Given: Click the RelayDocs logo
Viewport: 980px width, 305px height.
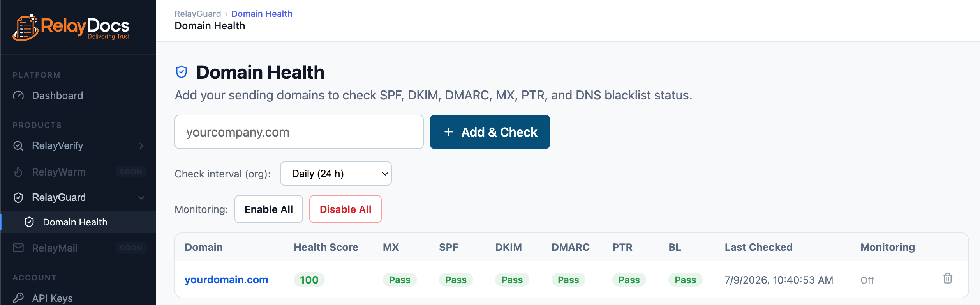Looking at the screenshot, I should pos(71,28).
